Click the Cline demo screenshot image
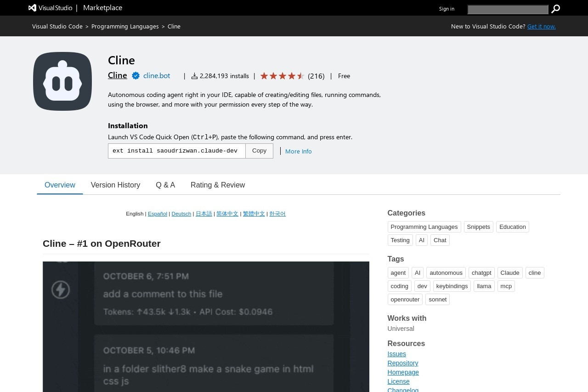The width and height of the screenshot is (588, 392). [x=206, y=327]
